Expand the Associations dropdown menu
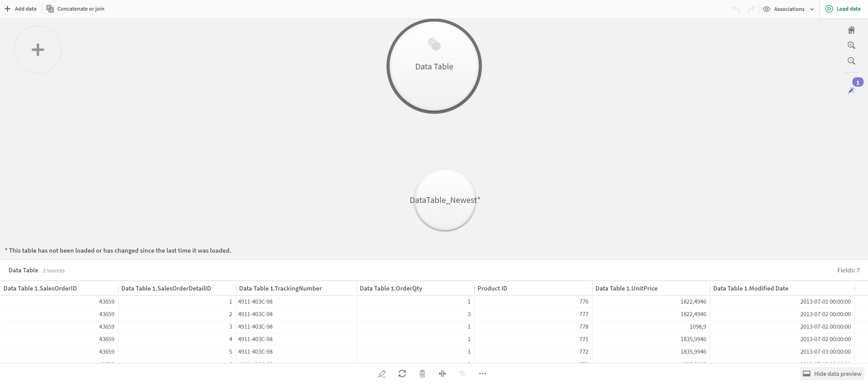This screenshot has height=384, width=868. (x=811, y=8)
